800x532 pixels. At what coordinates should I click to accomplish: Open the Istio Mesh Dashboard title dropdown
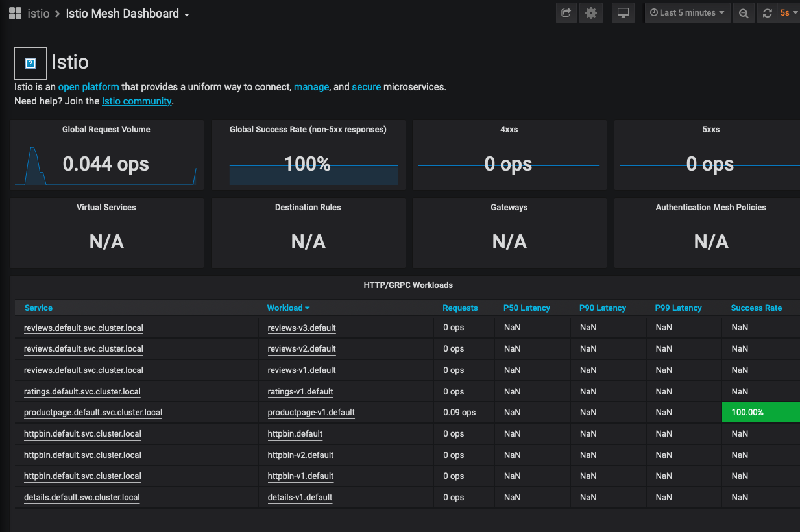click(128, 14)
